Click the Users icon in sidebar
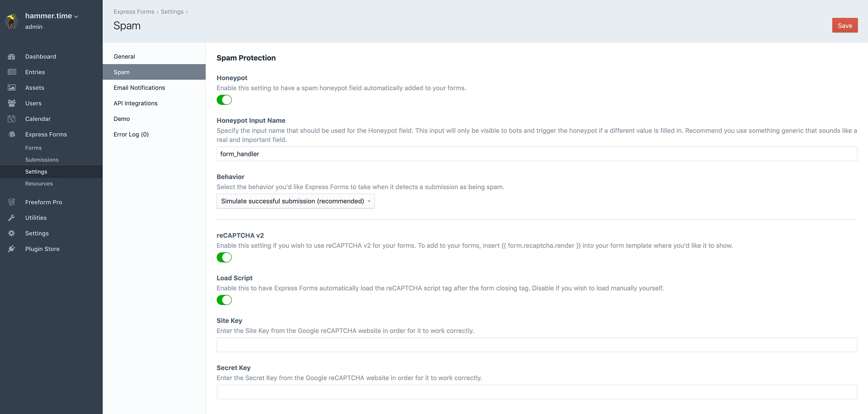The height and width of the screenshot is (414, 868). click(x=12, y=103)
